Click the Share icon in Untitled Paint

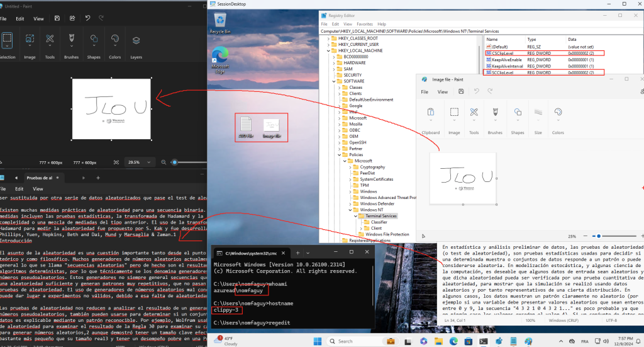click(72, 18)
